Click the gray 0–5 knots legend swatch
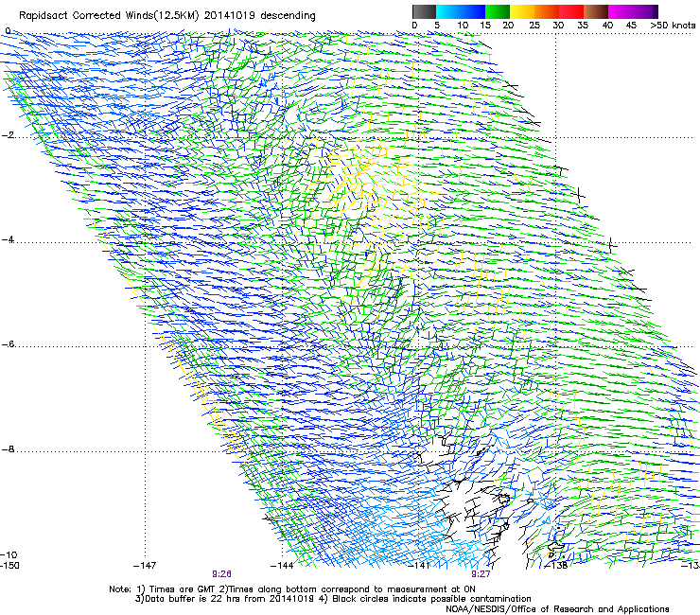 pos(425,11)
